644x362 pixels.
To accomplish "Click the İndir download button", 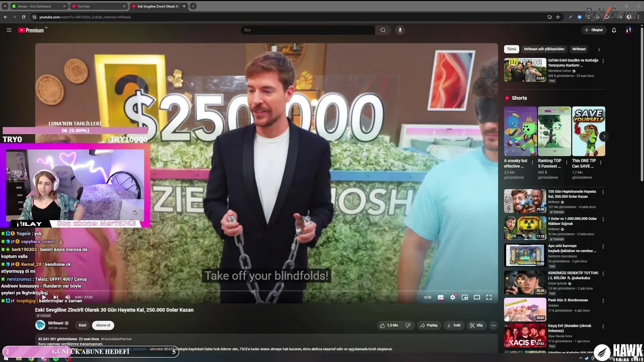I will tap(454, 325).
